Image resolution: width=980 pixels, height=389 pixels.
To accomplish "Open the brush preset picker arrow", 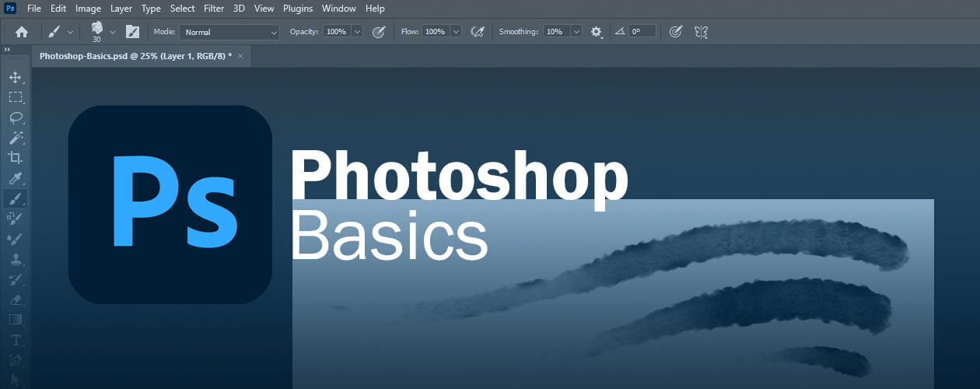I will pos(113,32).
